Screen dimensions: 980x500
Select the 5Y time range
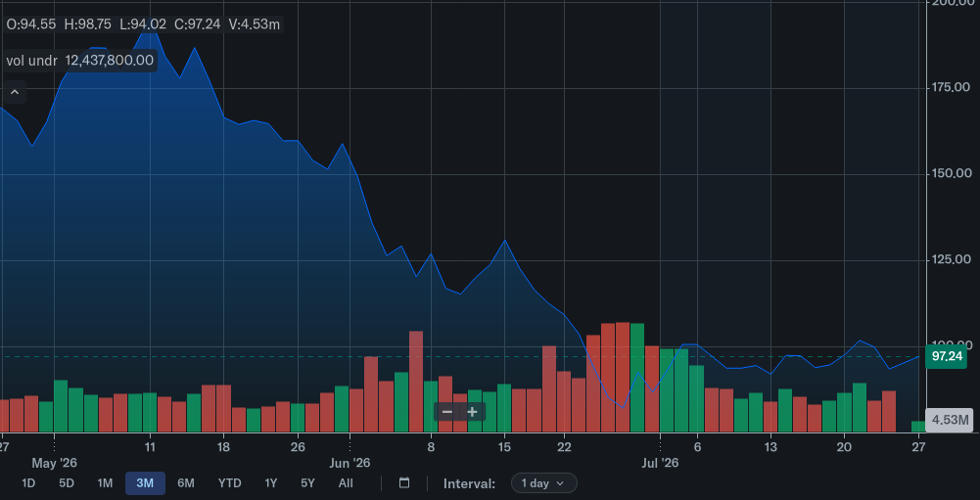coord(307,483)
